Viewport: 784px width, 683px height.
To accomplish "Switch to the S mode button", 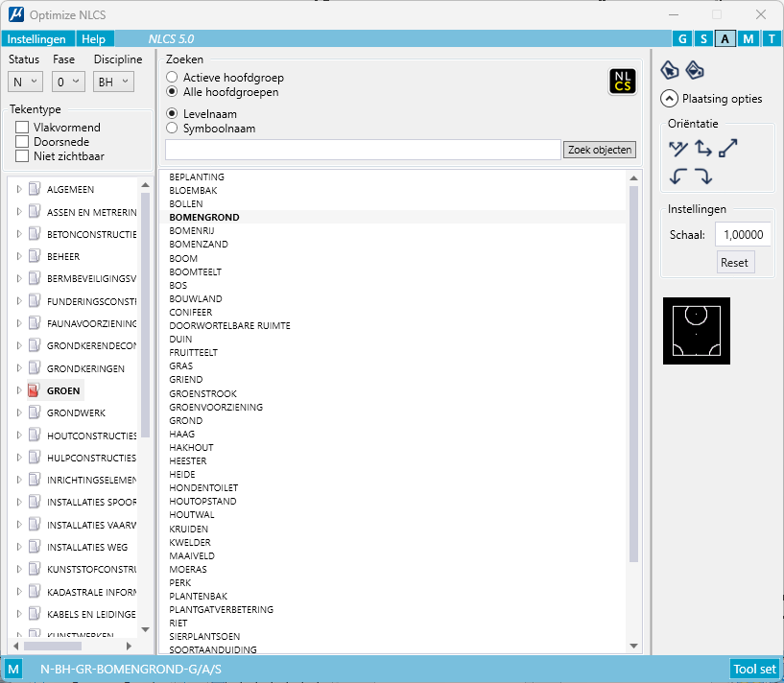I will click(x=703, y=38).
